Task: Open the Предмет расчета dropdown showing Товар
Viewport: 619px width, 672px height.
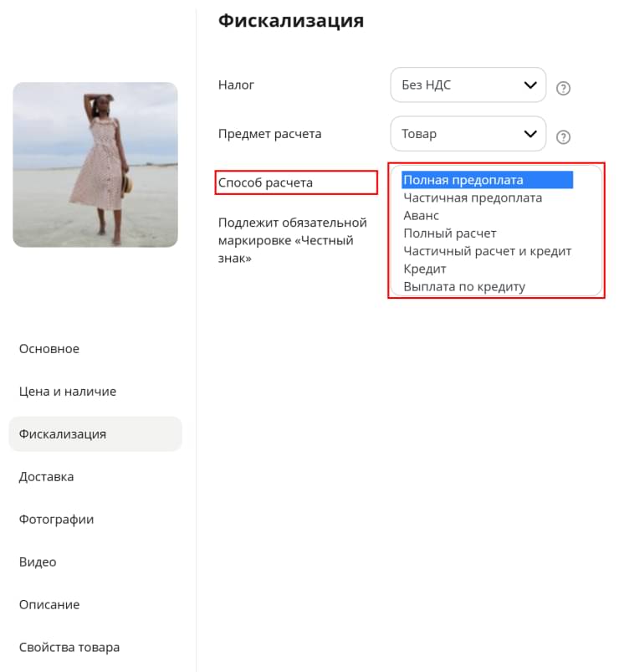Action: point(468,134)
